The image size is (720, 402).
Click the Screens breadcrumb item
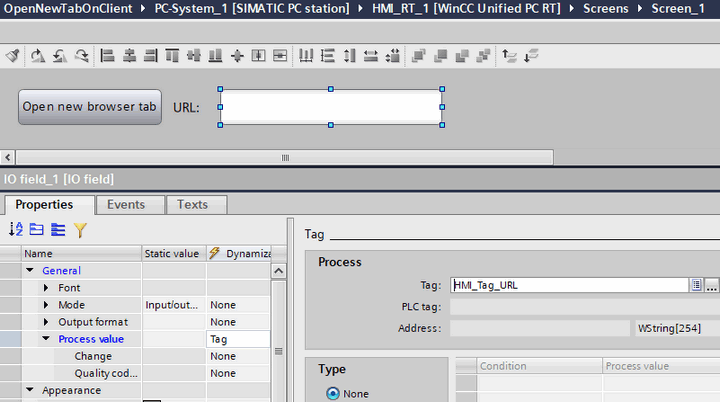click(x=606, y=9)
